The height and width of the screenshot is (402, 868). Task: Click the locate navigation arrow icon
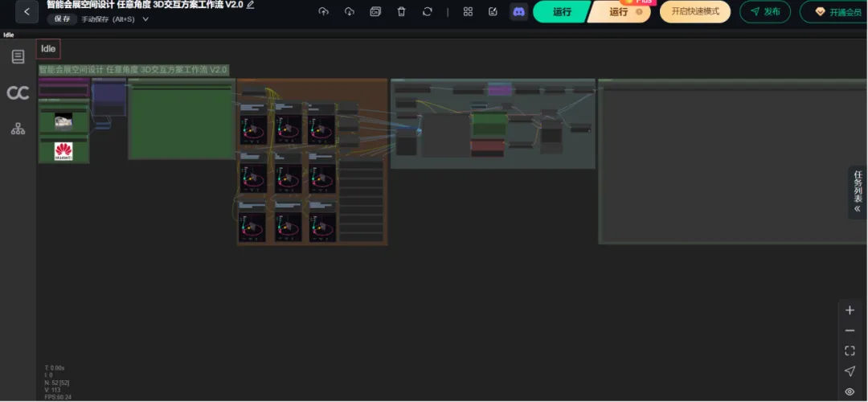(x=850, y=371)
